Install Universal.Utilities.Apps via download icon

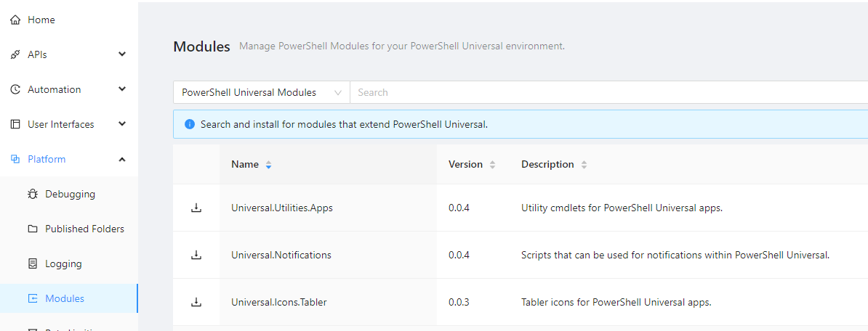[196, 208]
